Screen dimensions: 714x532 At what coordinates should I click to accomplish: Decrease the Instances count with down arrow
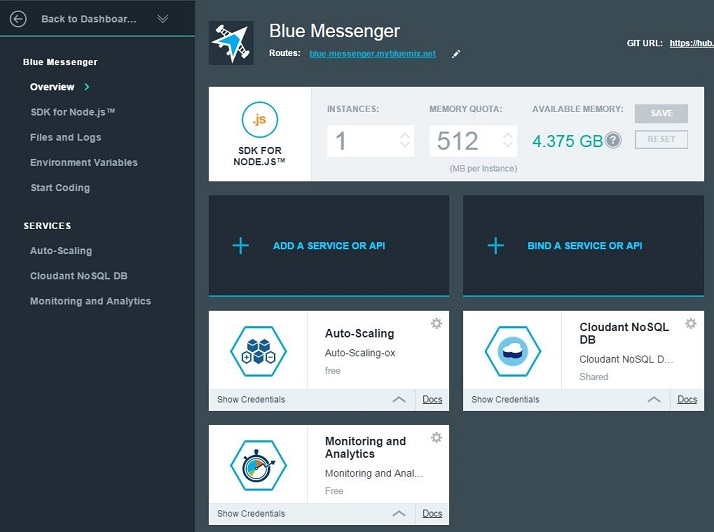405,144
